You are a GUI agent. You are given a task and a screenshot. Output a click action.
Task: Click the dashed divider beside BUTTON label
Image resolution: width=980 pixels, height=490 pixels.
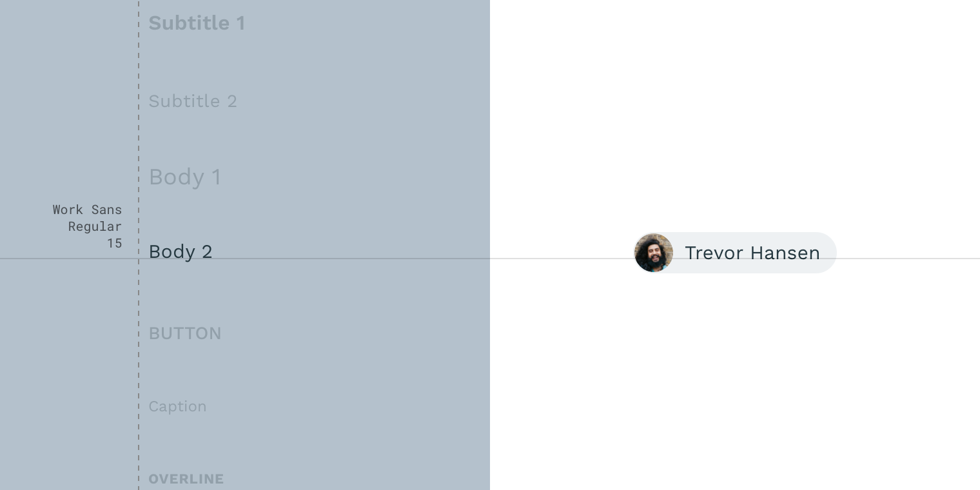click(x=139, y=333)
